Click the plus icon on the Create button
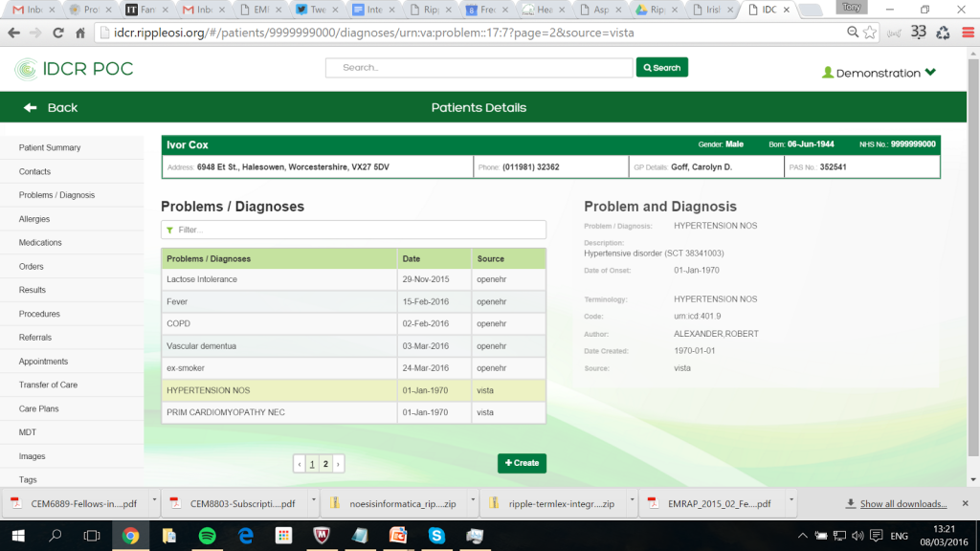Screen dimensions: 980x551 508,463
